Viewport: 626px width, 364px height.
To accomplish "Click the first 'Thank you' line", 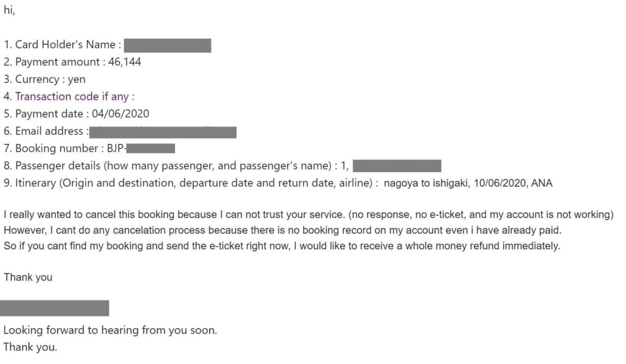I will pos(28,277).
